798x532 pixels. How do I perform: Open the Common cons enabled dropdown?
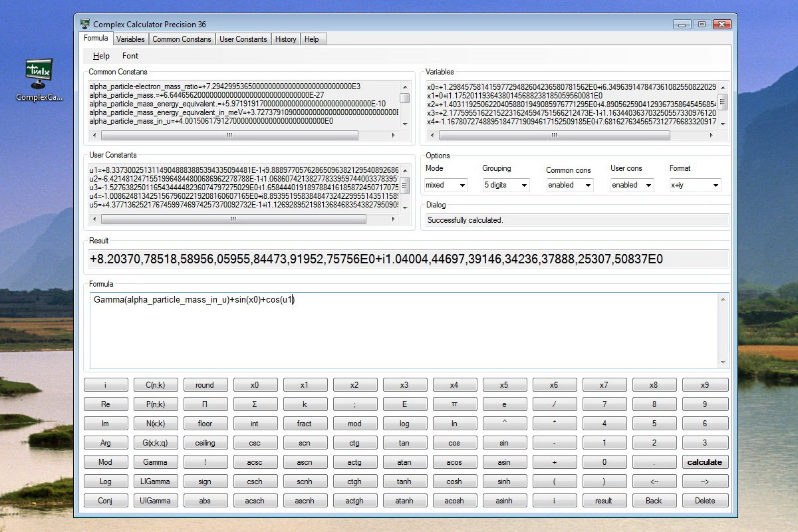pyautogui.click(x=570, y=185)
